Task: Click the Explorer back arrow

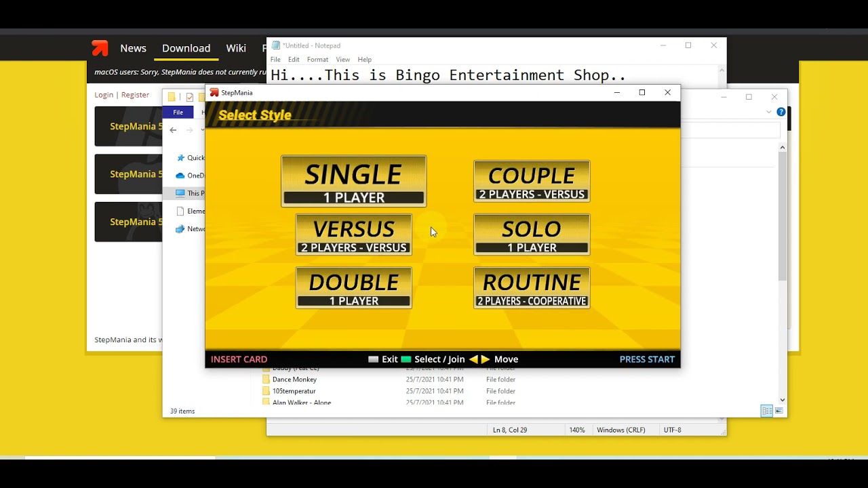Action: point(173,130)
